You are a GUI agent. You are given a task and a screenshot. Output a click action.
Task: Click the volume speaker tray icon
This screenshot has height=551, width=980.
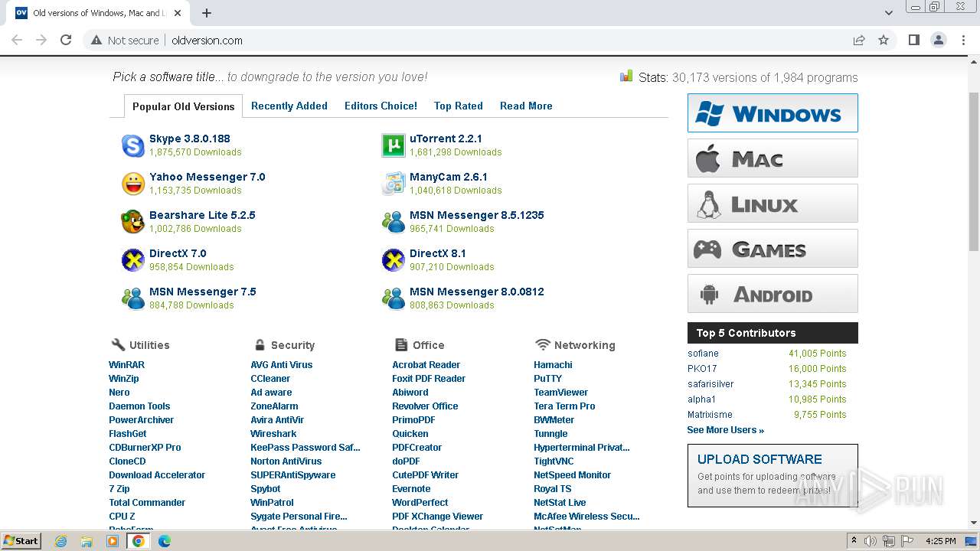point(871,541)
